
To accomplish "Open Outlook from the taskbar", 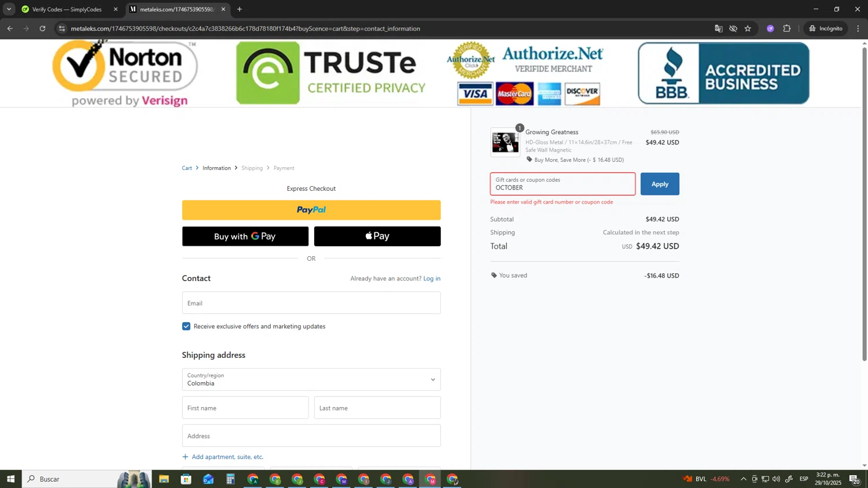I will click(208, 479).
